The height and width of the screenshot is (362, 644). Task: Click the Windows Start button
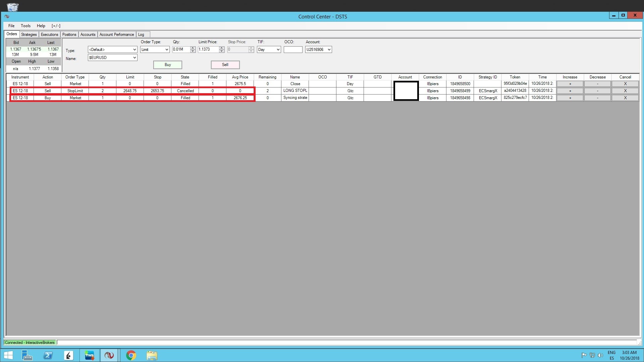(8, 355)
